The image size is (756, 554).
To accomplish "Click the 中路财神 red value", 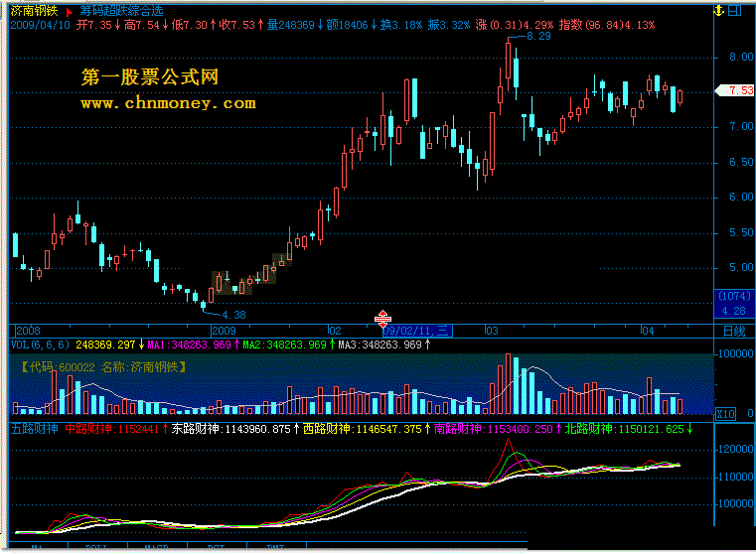I will click(x=112, y=429).
